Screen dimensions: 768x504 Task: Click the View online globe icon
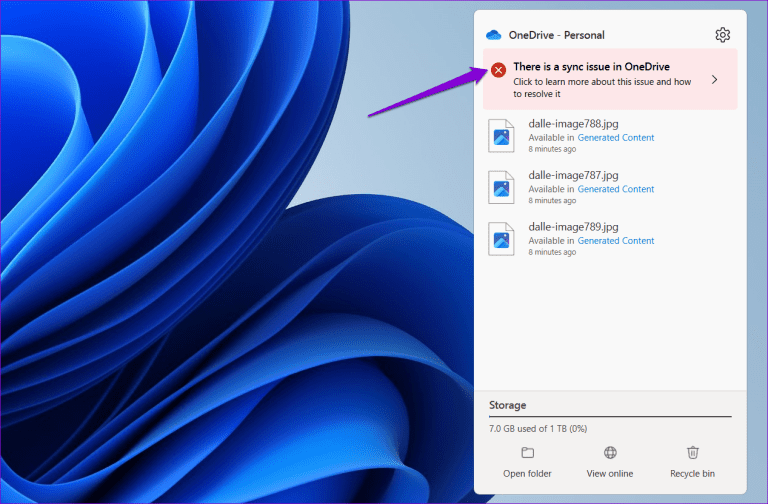point(610,453)
